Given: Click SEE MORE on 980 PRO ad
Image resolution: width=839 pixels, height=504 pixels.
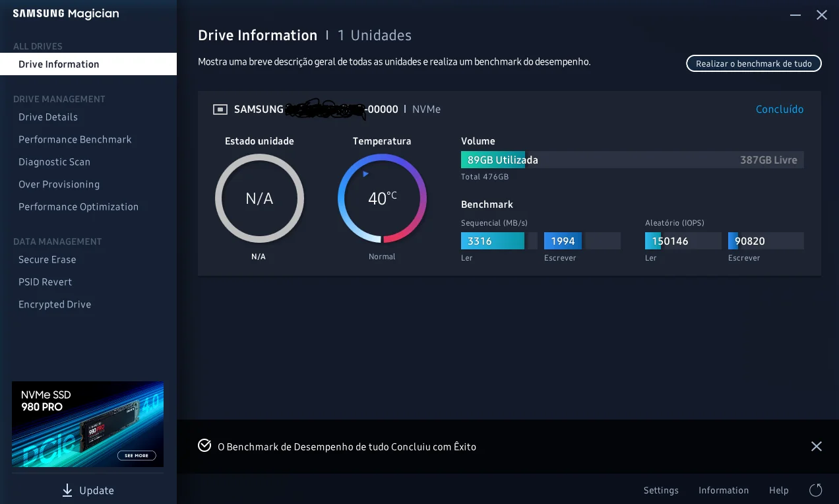Looking at the screenshot, I should pos(137,455).
